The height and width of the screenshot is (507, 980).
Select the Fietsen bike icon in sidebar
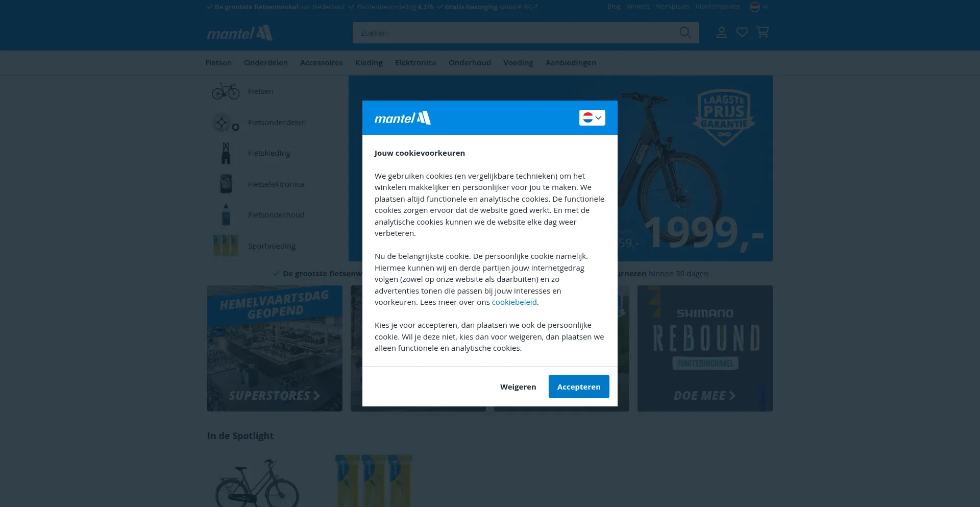pos(226,91)
